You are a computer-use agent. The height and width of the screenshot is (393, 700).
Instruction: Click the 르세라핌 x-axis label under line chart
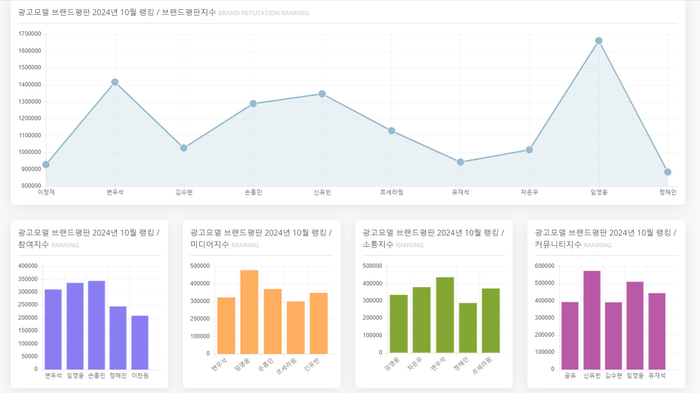click(x=392, y=192)
